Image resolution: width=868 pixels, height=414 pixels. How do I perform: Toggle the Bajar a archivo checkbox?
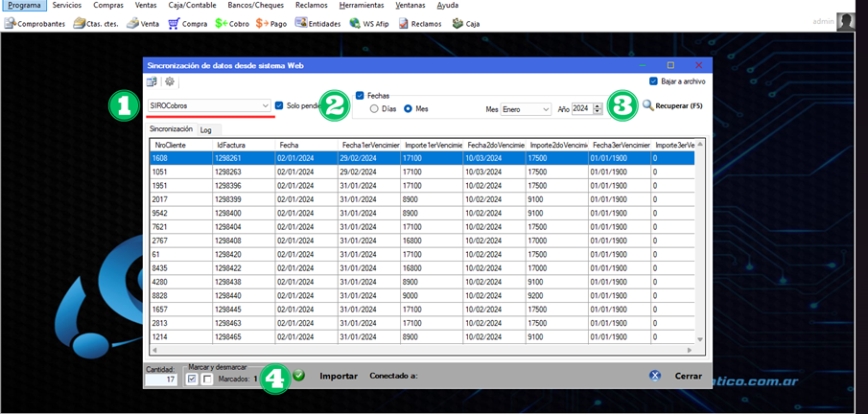tap(654, 80)
